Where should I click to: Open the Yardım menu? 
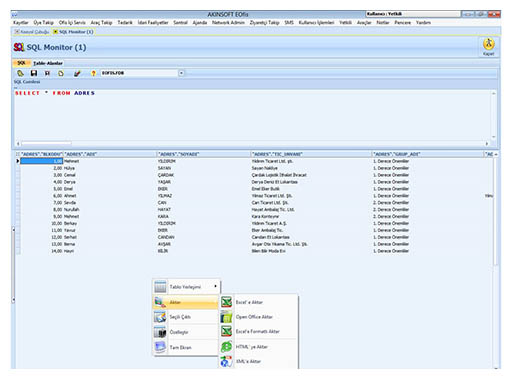pyautogui.click(x=423, y=23)
